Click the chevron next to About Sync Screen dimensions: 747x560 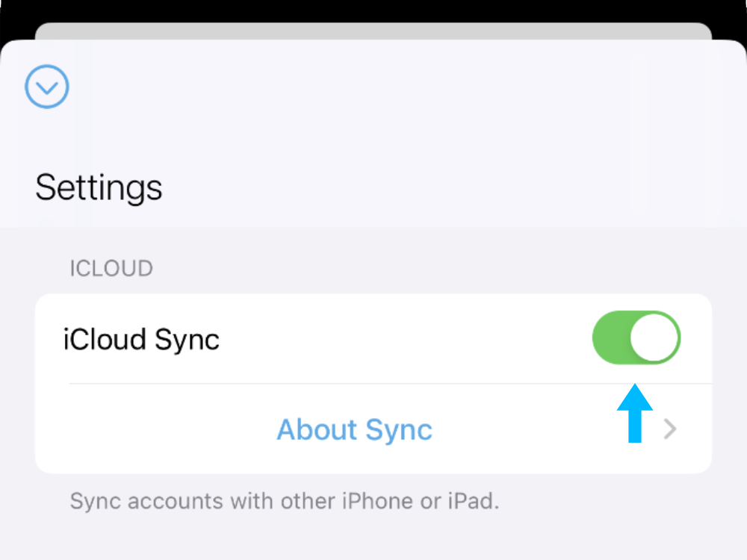pyautogui.click(x=670, y=429)
